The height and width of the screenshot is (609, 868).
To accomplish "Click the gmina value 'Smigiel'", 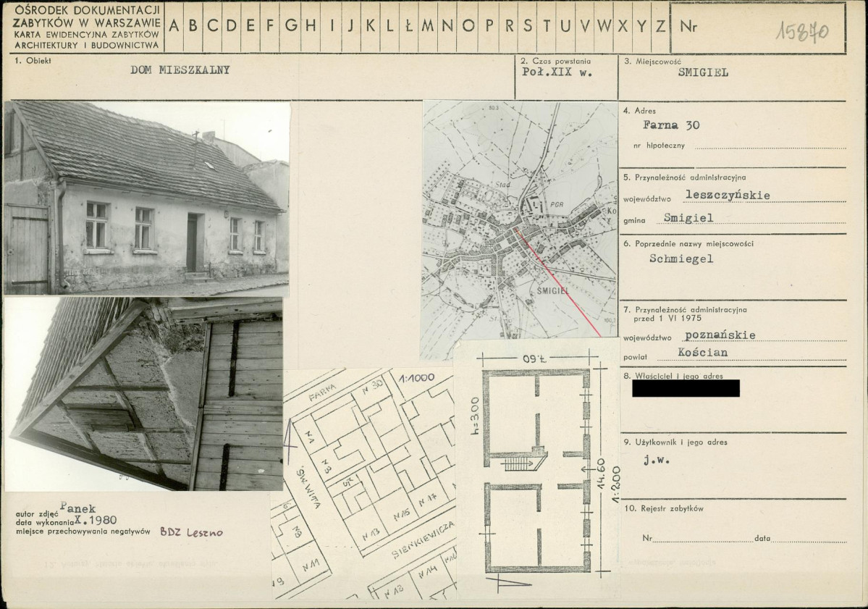I will pos(688,217).
